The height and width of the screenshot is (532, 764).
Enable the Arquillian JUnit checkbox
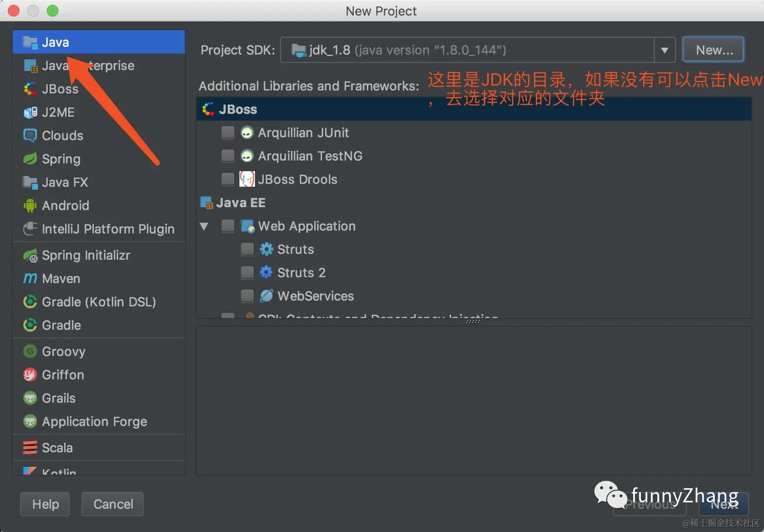(228, 132)
